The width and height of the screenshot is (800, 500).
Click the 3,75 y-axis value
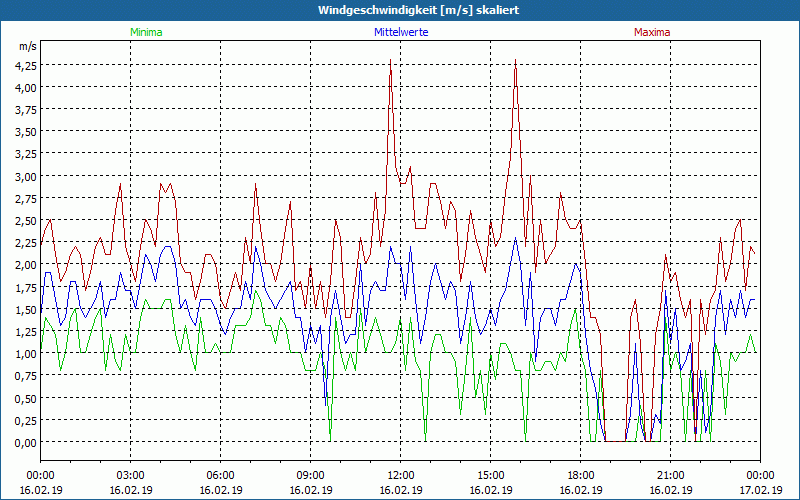click(x=26, y=109)
